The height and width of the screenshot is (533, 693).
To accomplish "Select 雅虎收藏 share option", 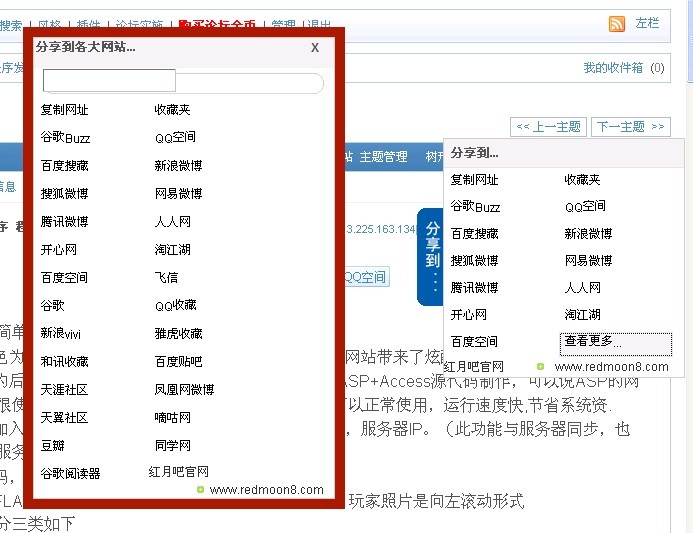I will 178,333.
